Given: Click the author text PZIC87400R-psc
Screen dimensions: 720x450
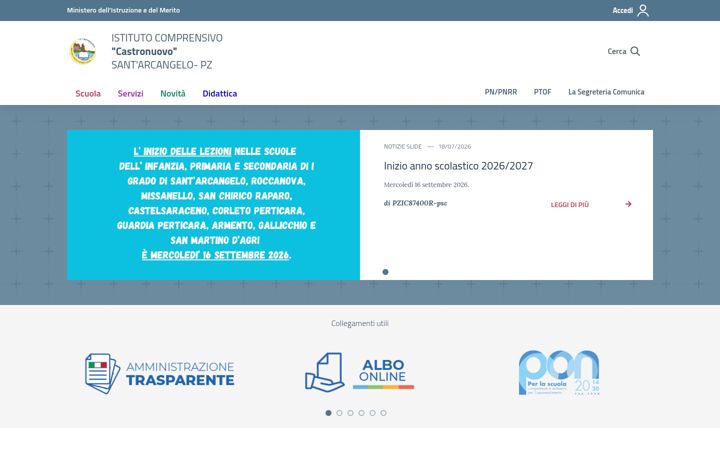Looking at the screenshot, I should coord(419,203).
